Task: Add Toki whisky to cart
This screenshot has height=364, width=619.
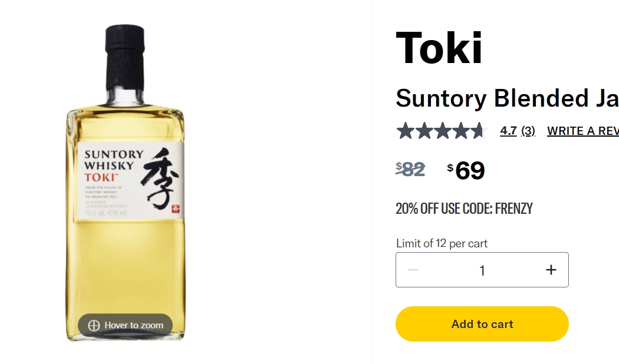Action: pos(482,324)
